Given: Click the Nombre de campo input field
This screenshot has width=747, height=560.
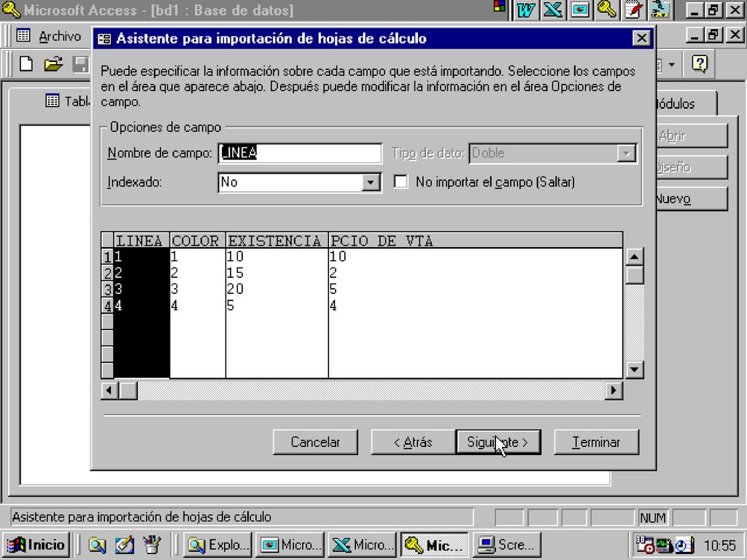Looking at the screenshot, I should pyautogui.click(x=300, y=153).
